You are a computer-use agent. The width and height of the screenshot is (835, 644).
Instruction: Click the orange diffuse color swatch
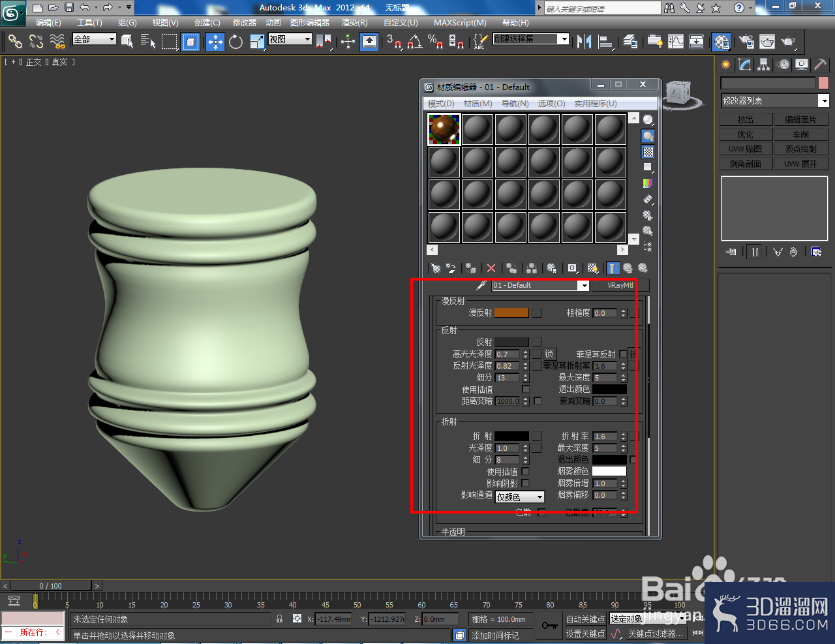(511, 313)
